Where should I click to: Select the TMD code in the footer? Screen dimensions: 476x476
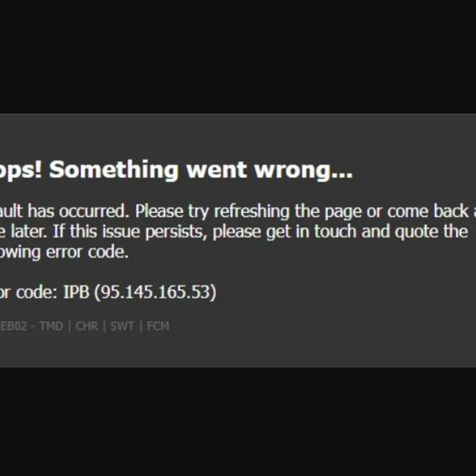[51, 327]
